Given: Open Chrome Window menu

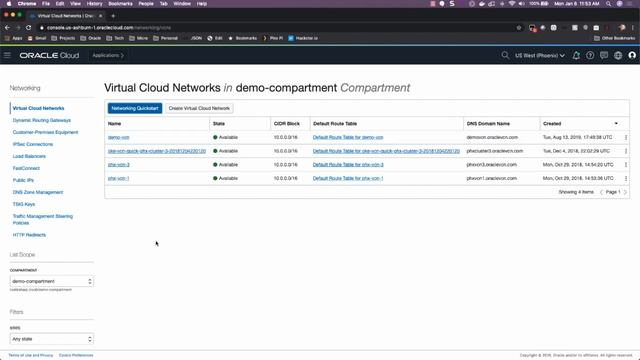Looking at the screenshot, I should tap(182, 4).
